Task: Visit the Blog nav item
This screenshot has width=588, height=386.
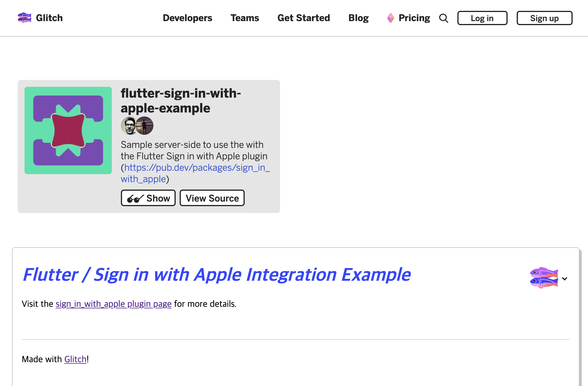Action: coord(358,18)
